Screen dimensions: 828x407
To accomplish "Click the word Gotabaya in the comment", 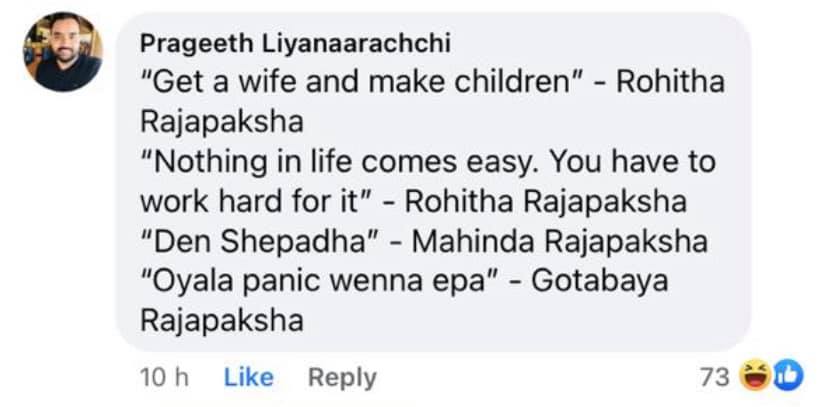I will point(600,281).
